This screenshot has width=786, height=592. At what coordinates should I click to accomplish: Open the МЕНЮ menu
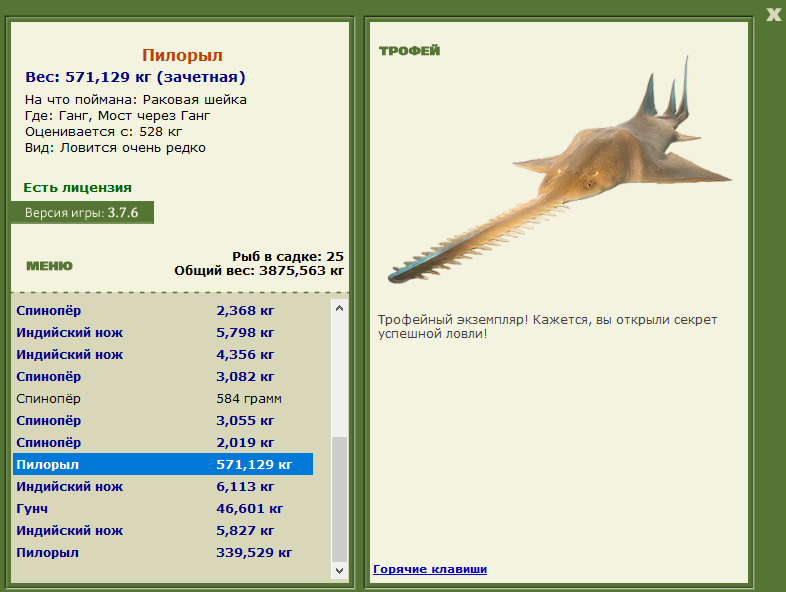tap(49, 266)
